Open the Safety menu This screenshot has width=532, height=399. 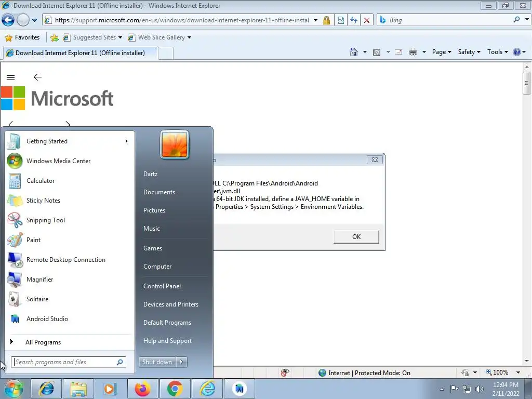469,52
